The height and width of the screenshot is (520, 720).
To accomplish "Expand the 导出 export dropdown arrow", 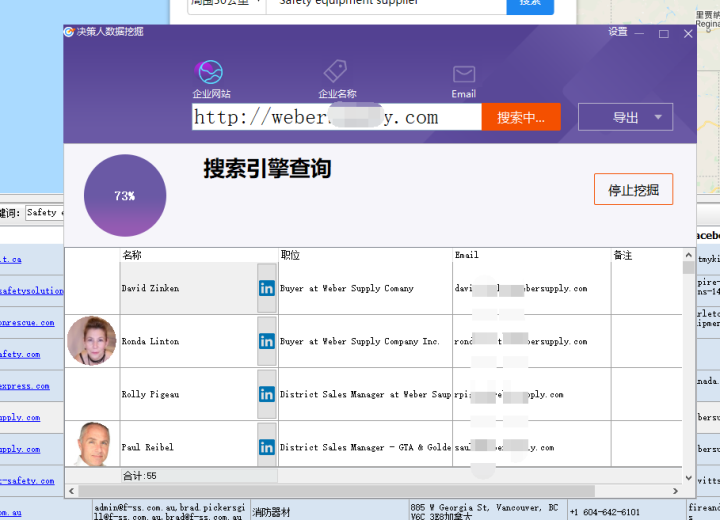I will click(x=658, y=117).
